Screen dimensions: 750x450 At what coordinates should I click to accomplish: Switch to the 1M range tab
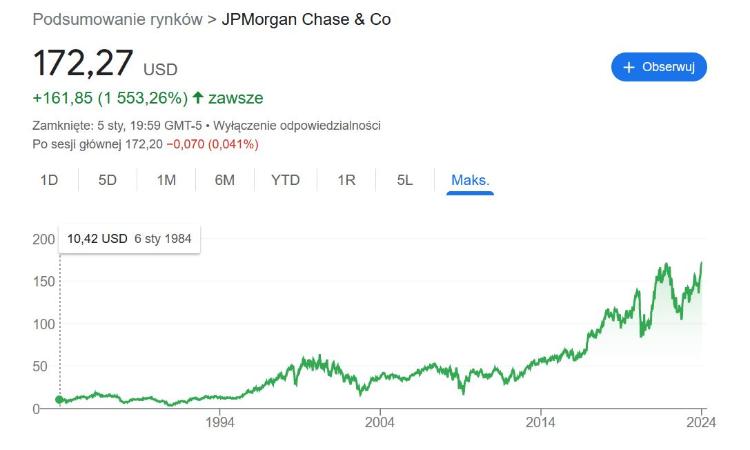pyautogui.click(x=166, y=180)
